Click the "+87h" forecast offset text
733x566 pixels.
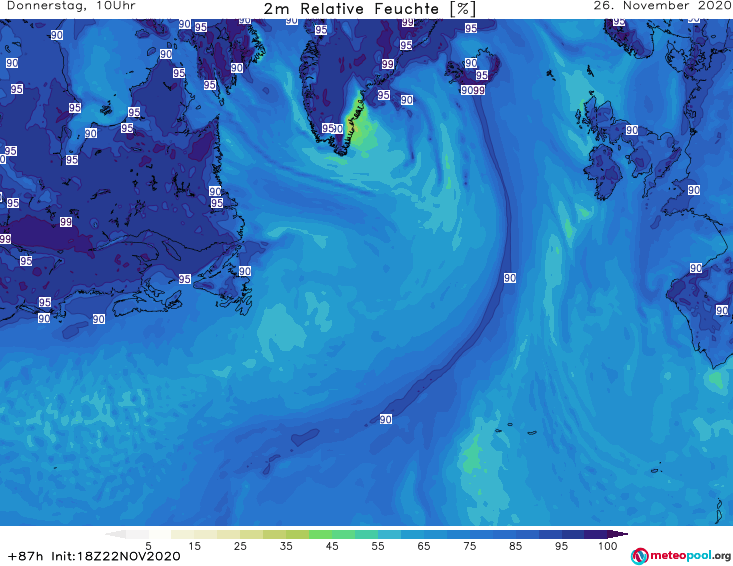25,556
